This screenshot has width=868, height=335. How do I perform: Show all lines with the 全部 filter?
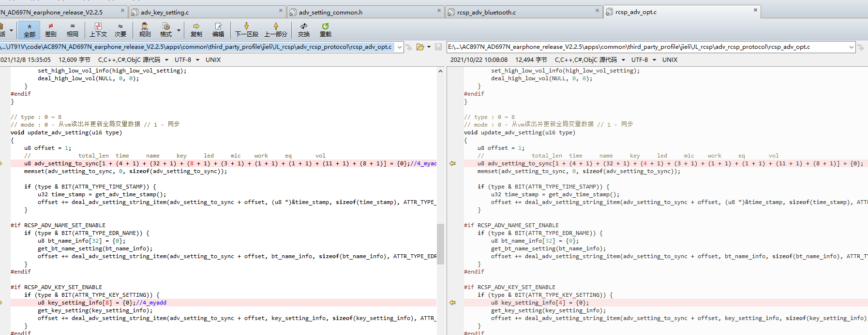coord(30,30)
